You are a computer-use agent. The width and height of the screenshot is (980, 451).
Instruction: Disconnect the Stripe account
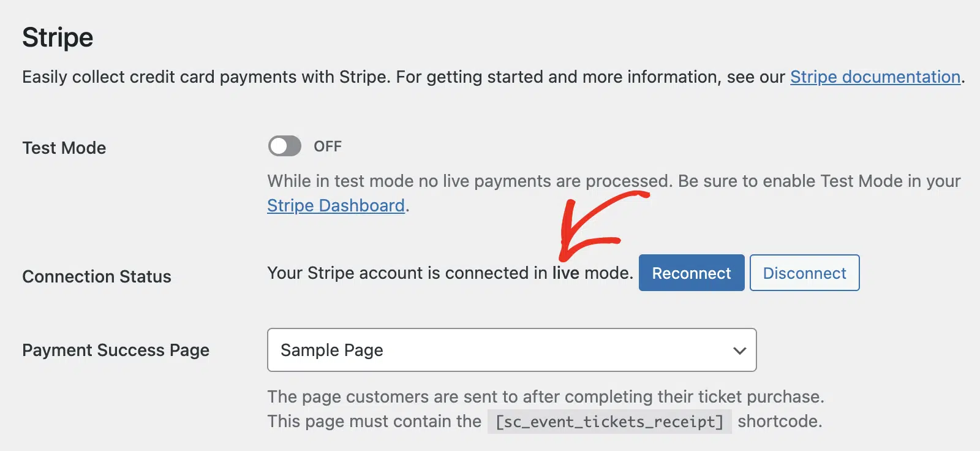click(x=804, y=273)
